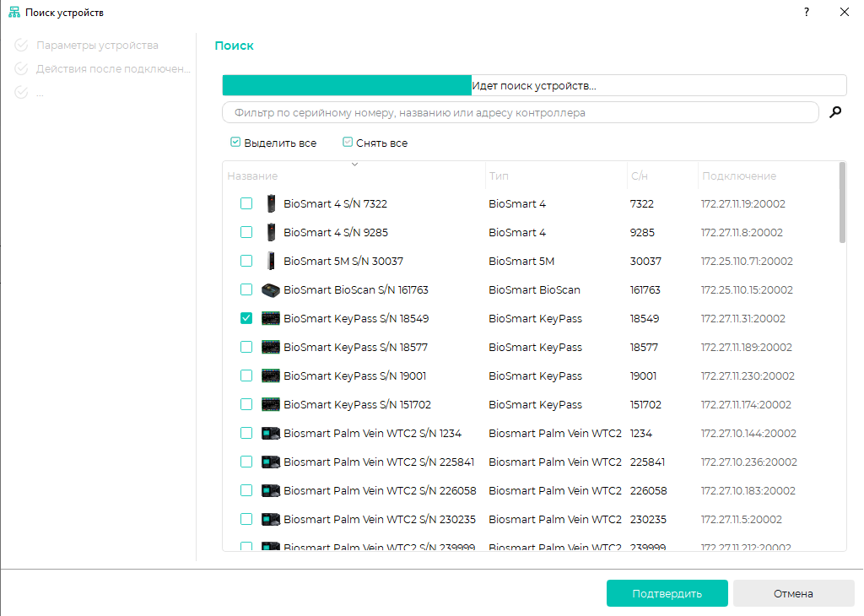Uncheck the BioSmart KeyPass S/N 18549 checkbox
This screenshot has height=616, width=864.
246,318
